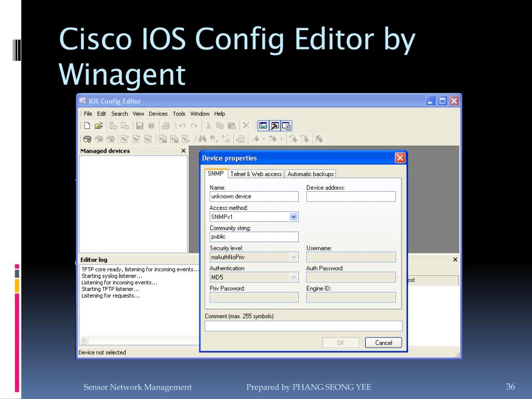Open the Edit menu

click(x=101, y=114)
